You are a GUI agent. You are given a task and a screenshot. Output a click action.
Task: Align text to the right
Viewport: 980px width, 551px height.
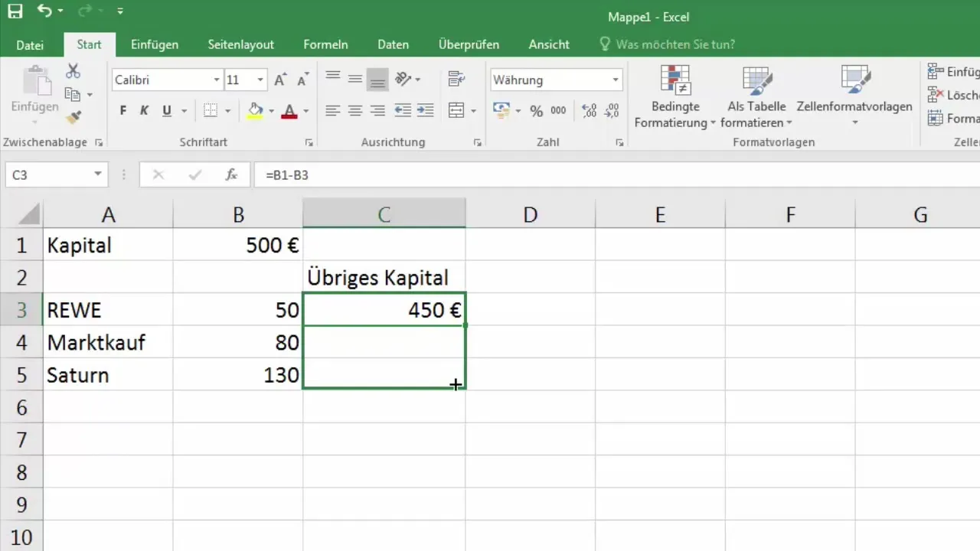[x=377, y=111]
